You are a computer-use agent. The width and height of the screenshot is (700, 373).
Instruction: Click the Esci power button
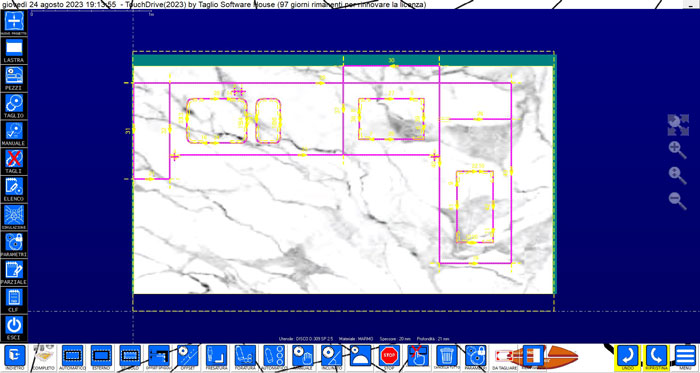[14, 328]
